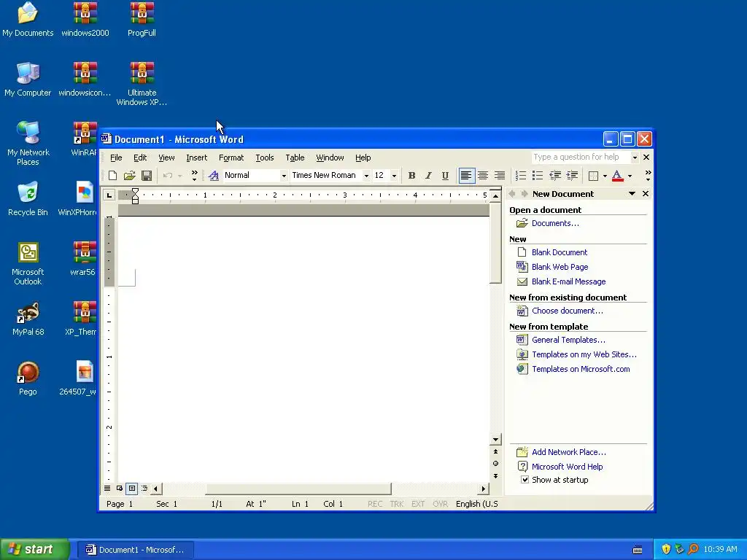The width and height of the screenshot is (747, 560).
Task: Click the Previous Page double-arrow button
Action: click(x=495, y=451)
